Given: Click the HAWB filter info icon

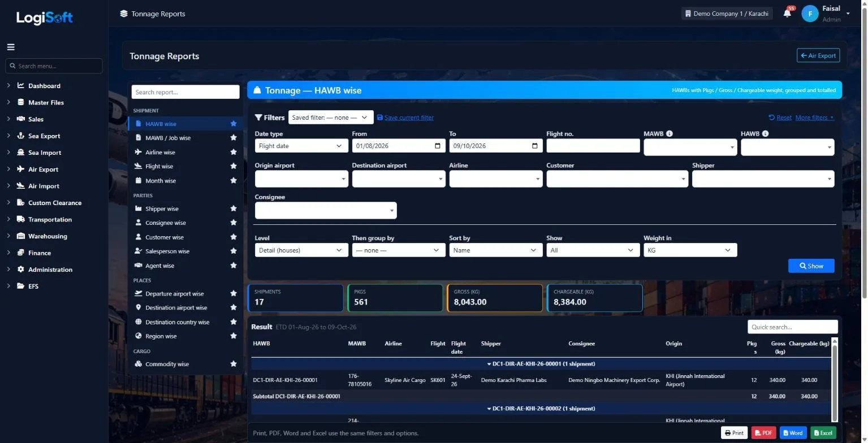Looking at the screenshot, I should click(x=765, y=134).
